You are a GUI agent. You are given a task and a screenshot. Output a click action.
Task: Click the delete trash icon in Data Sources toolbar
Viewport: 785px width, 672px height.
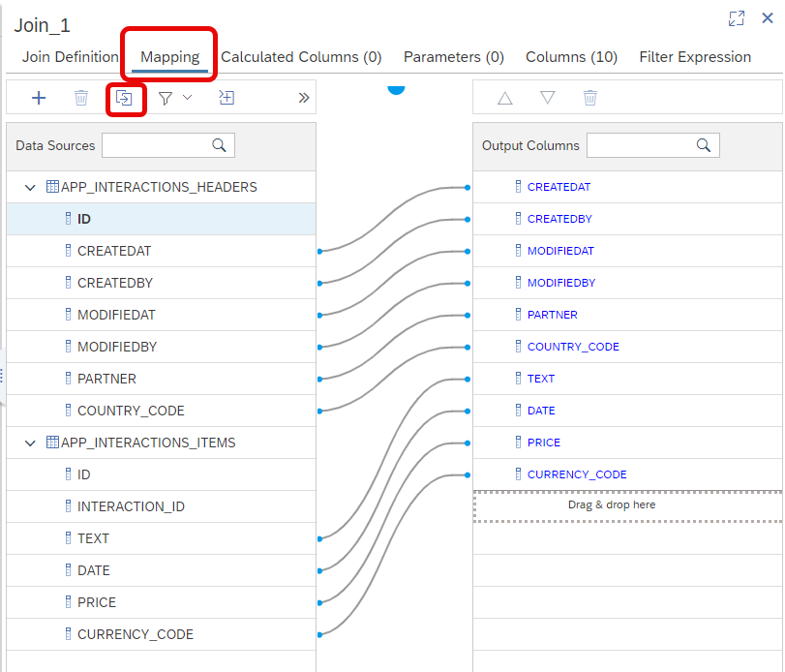pos(81,98)
